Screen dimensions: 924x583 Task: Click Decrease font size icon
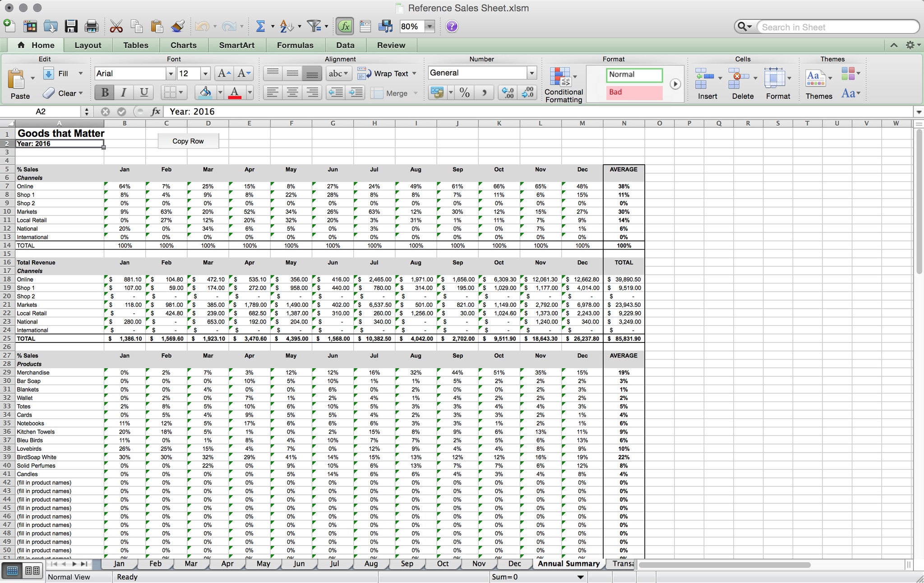(244, 73)
